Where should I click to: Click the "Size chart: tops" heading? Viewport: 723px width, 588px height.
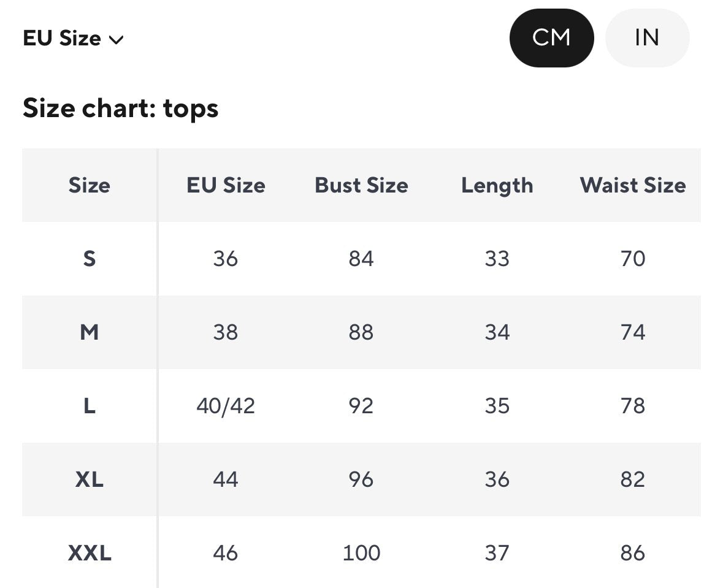[121, 109]
